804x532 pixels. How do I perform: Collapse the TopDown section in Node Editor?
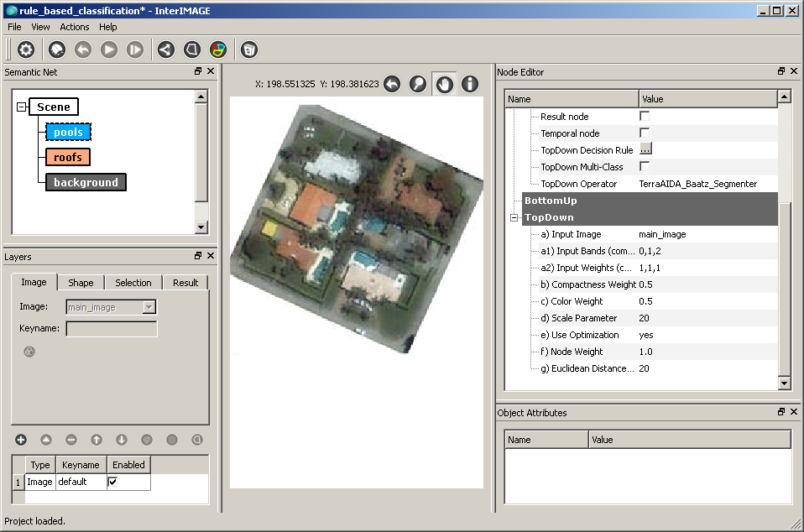coord(514,217)
